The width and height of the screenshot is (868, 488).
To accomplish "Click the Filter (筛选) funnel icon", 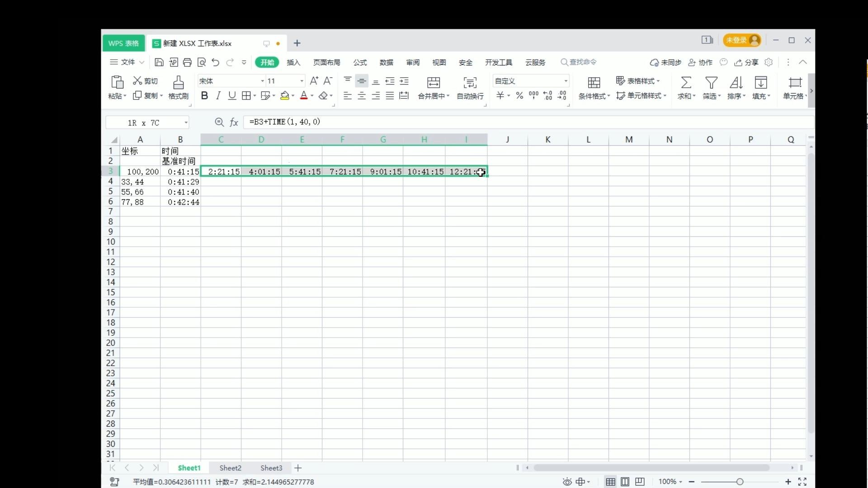I will click(711, 83).
